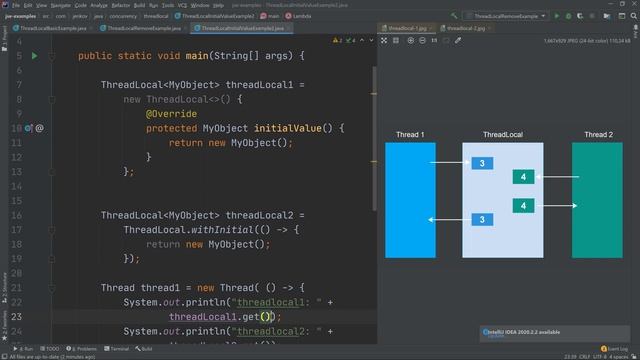Image resolution: width=640 pixels, height=360 pixels.
Task: Open the Build tool window
Action: coord(144,349)
